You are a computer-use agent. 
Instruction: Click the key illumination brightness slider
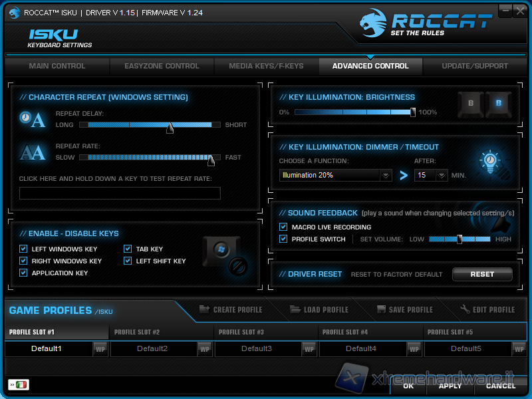(354, 112)
